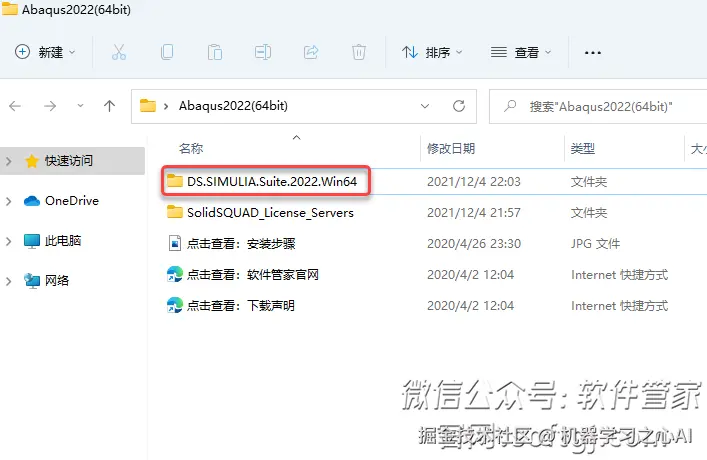Open the 查看 view dropdown

(x=521, y=52)
